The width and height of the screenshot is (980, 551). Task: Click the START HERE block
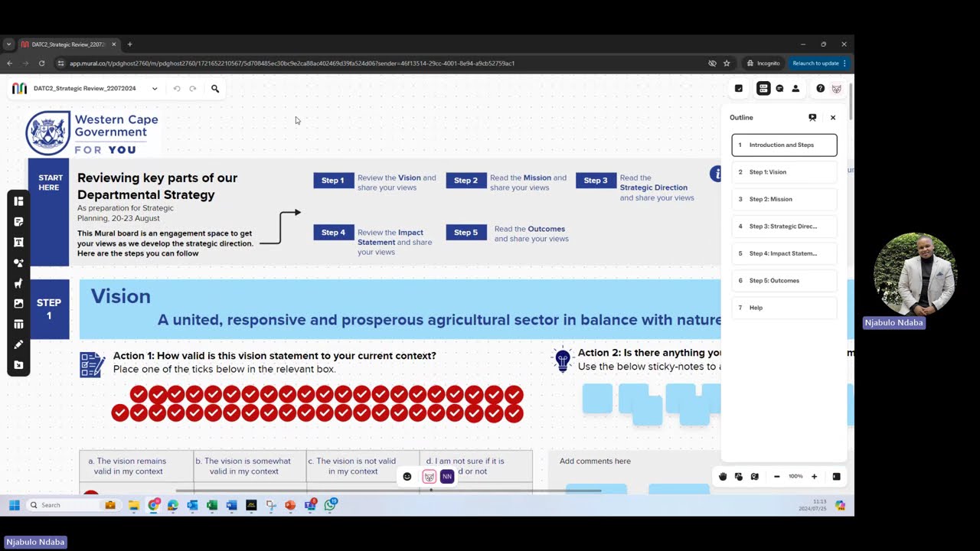[x=49, y=212]
